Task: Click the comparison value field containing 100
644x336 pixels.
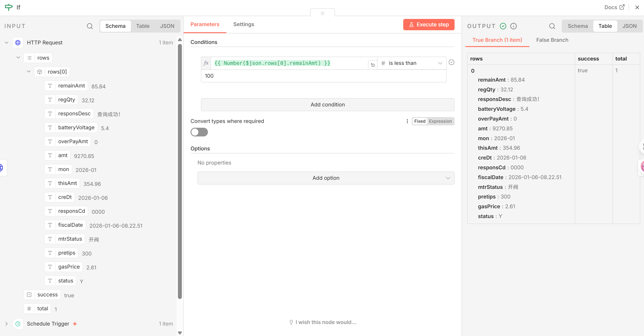Action: pyautogui.click(x=323, y=76)
